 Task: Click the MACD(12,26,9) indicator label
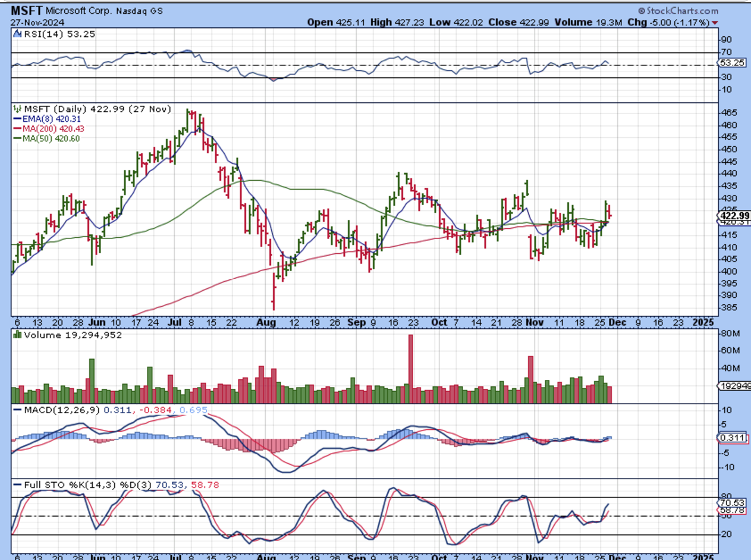coord(62,410)
